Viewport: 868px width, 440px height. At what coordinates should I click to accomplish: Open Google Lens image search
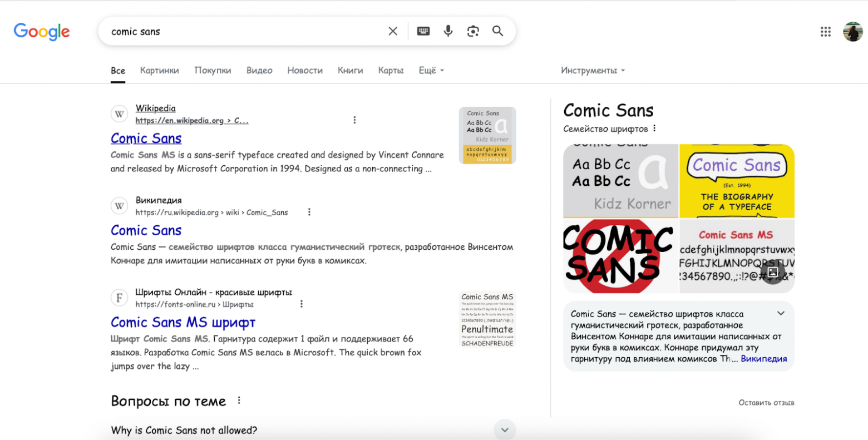tap(474, 31)
